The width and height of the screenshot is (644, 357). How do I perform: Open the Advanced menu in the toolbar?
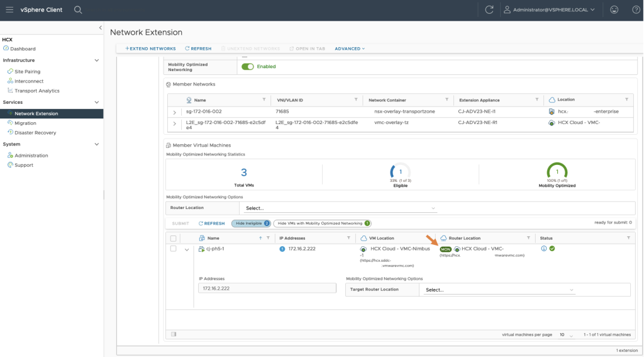(x=350, y=48)
